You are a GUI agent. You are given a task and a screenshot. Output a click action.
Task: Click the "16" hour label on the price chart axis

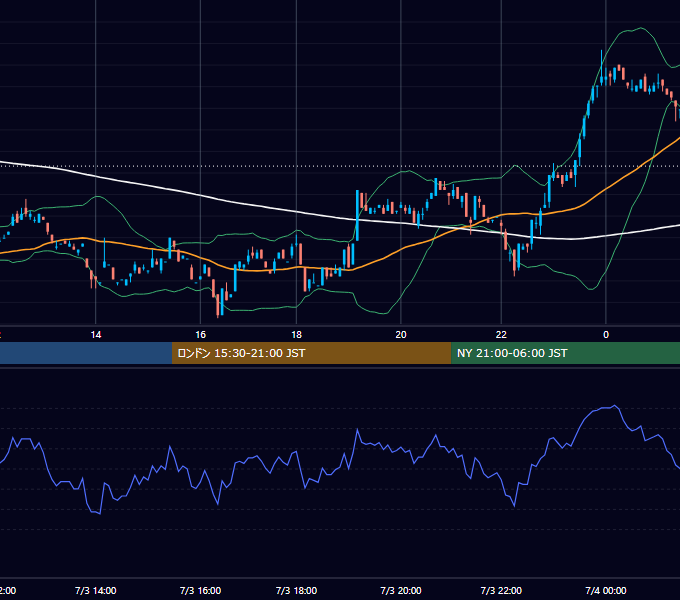(200, 335)
